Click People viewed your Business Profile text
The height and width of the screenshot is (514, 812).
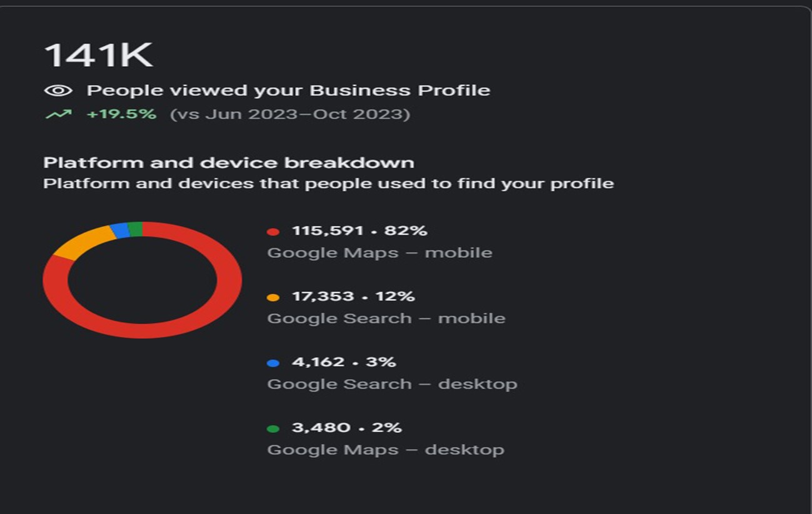[x=288, y=91]
